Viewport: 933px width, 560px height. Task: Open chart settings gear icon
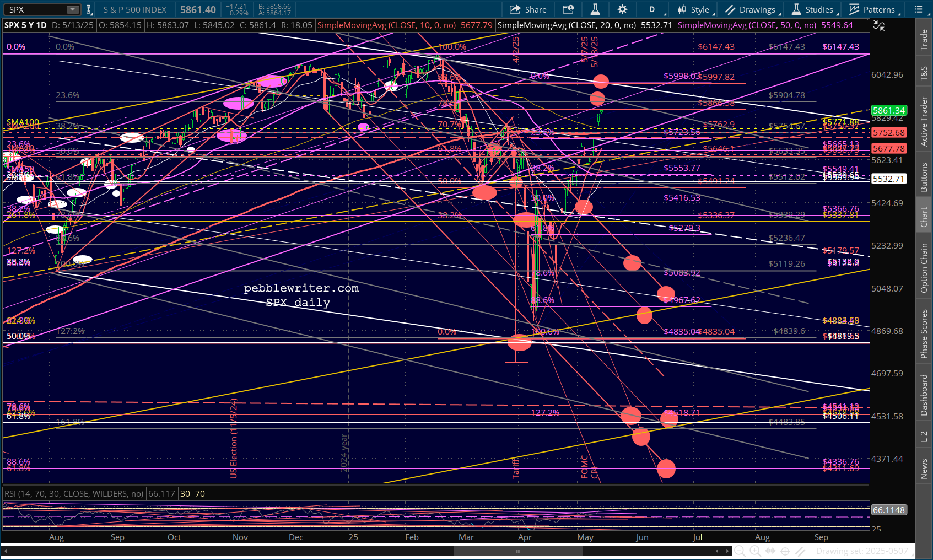click(x=622, y=9)
